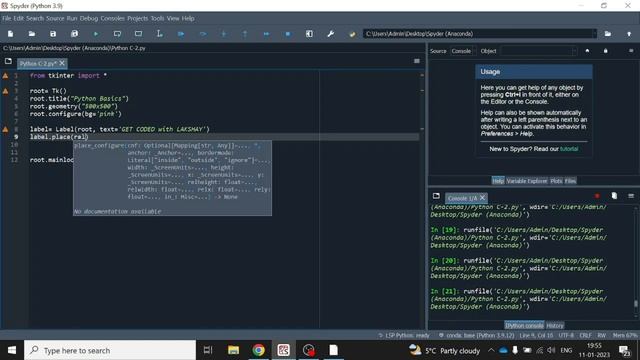Click the console Remove all variables icon
The width and height of the screenshot is (640, 360).
(614, 196)
